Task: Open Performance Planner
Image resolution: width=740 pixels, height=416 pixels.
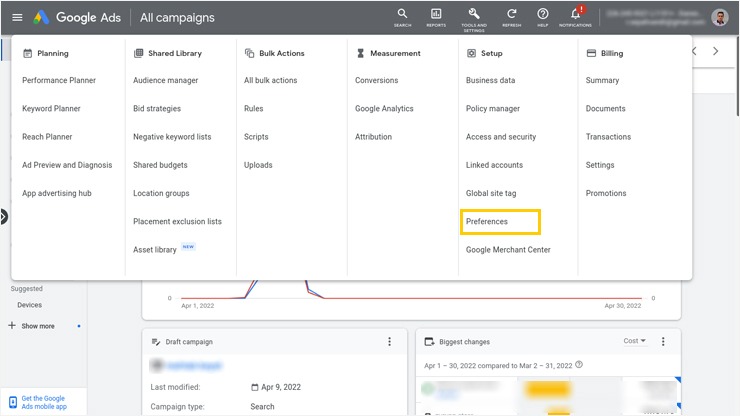Action: point(59,80)
